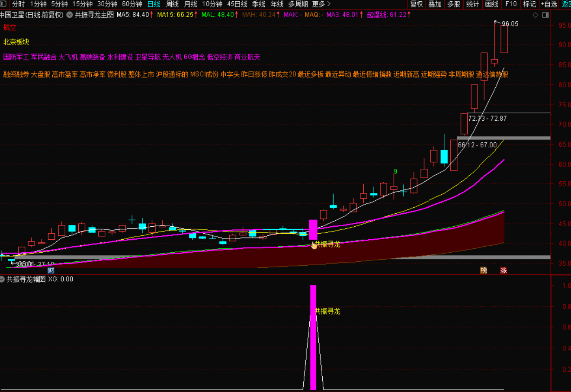Image resolution: width=571 pixels, height=392 pixels.
Task: Click the 复权 adjustment button
Action: coord(417,4)
